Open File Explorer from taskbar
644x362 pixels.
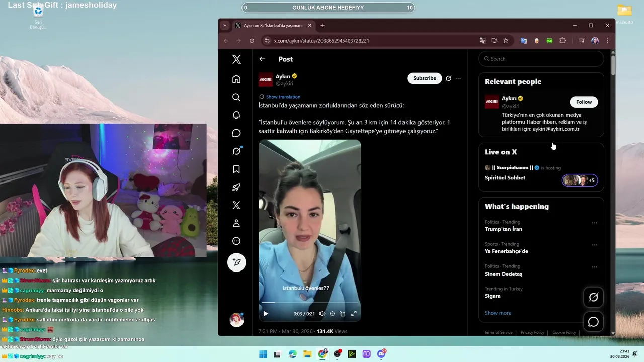coord(307,354)
